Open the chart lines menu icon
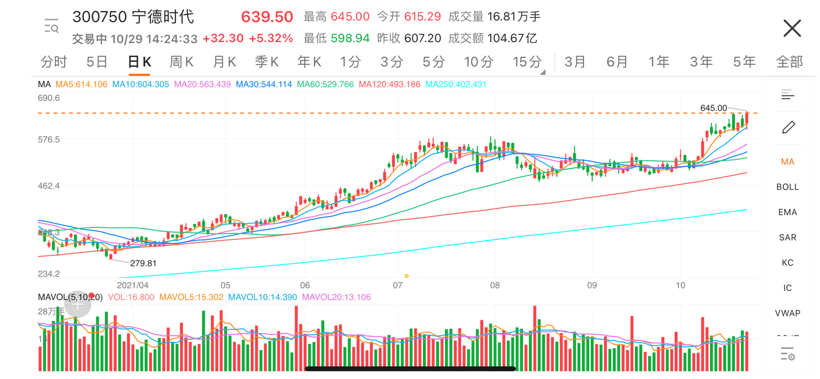Screen dimensions: 820x379 (x=788, y=95)
